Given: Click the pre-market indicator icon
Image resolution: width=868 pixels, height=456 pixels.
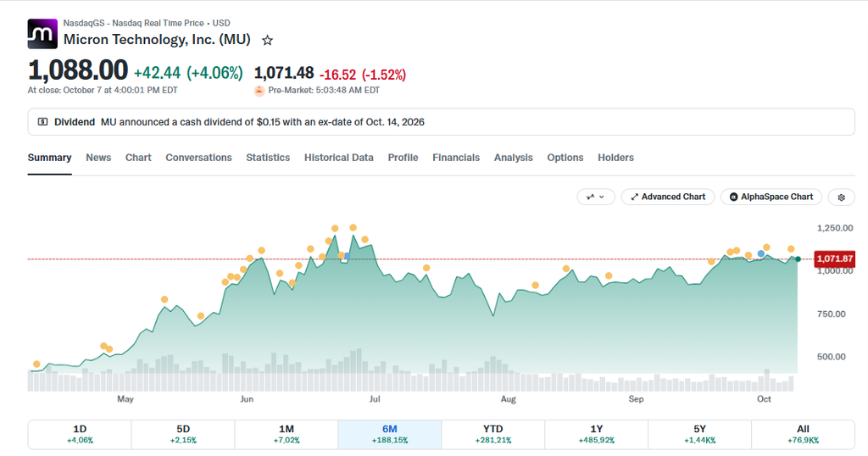Looking at the screenshot, I should pyautogui.click(x=259, y=91).
